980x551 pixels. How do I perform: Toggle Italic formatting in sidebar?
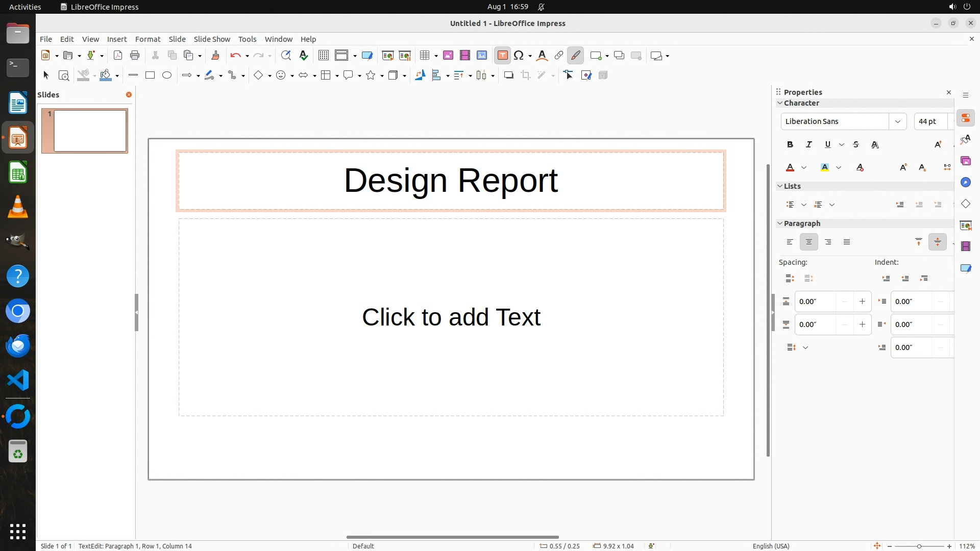tap(808, 145)
